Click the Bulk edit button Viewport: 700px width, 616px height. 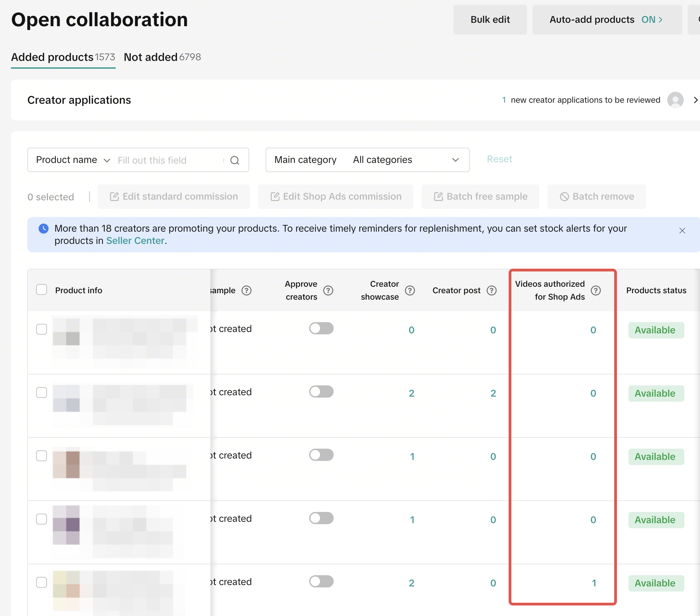[x=490, y=20]
